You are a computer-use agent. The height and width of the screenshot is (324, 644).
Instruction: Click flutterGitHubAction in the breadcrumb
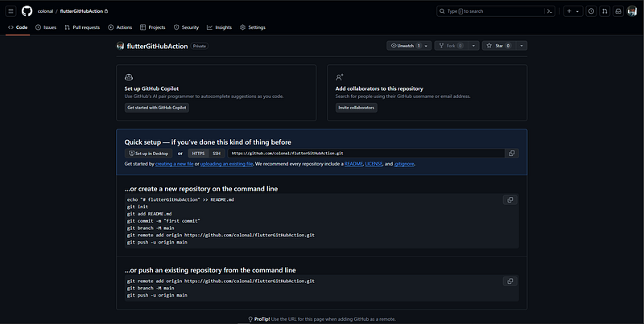(81, 11)
